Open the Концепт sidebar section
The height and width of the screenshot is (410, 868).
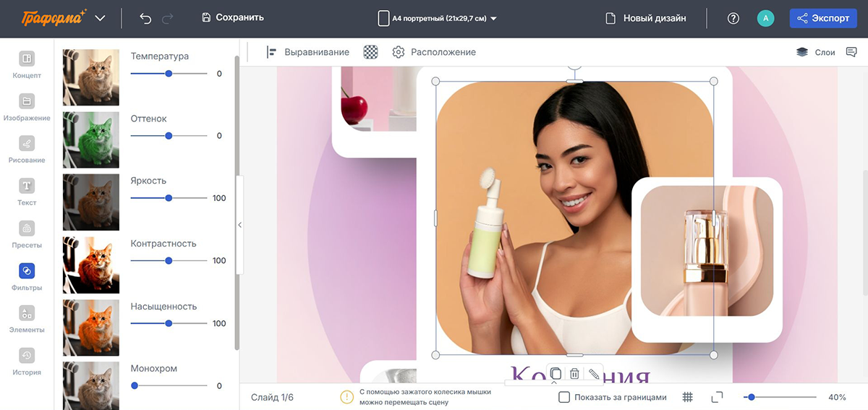(27, 64)
